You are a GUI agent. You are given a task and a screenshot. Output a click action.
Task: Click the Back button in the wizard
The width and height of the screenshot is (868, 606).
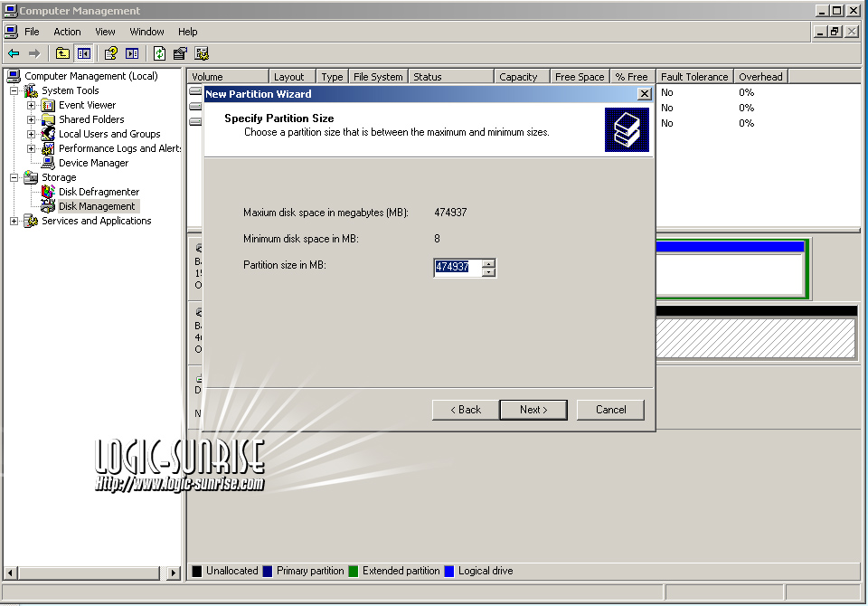tap(465, 410)
